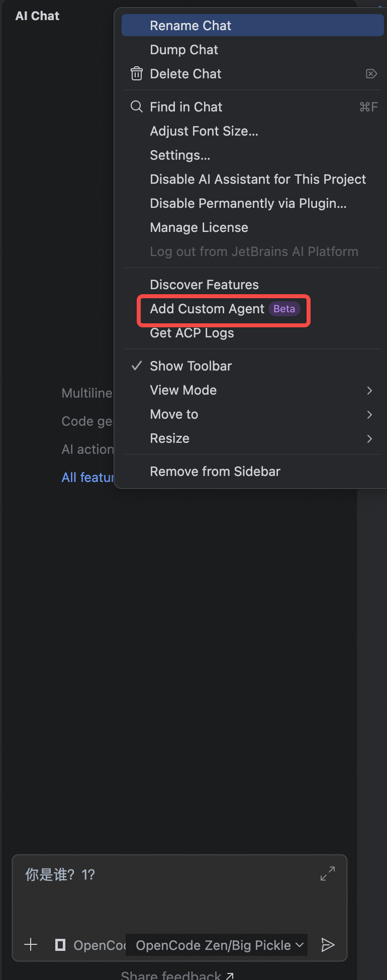The width and height of the screenshot is (387, 980).
Task: Click the remove icon next to Delete Chat
Action: click(x=371, y=73)
